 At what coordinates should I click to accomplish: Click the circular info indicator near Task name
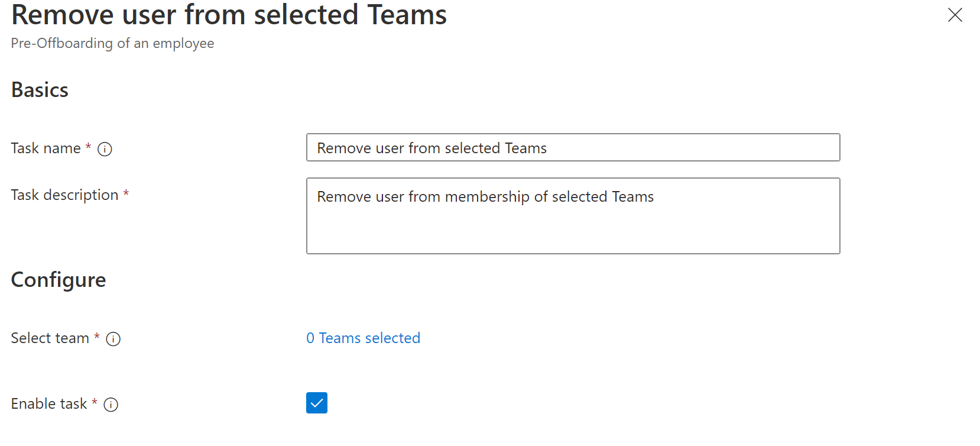point(105,150)
